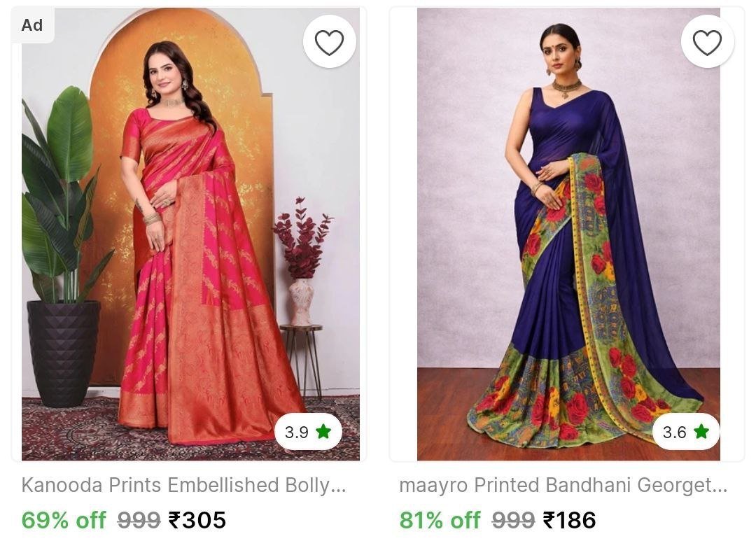Add Kanooda Prints saree to wishlist
The image size is (756, 548).
point(329,41)
